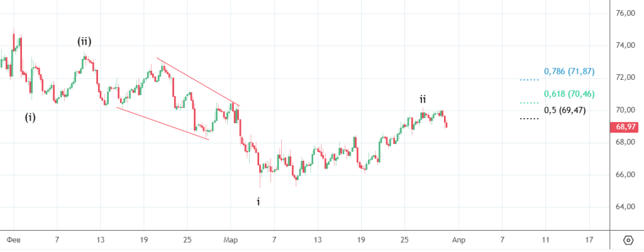Select the parenthesized (i) wave label

(x=30, y=117)
